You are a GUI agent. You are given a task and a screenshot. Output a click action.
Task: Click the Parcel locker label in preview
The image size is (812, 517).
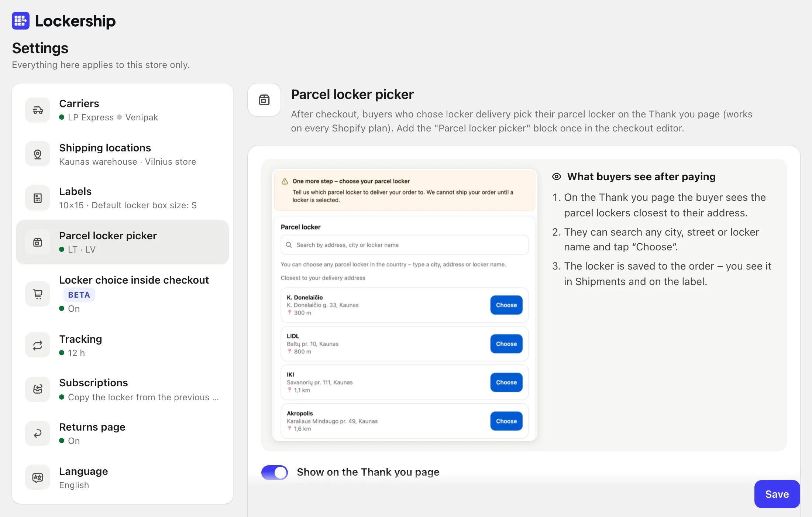(300, 227)
